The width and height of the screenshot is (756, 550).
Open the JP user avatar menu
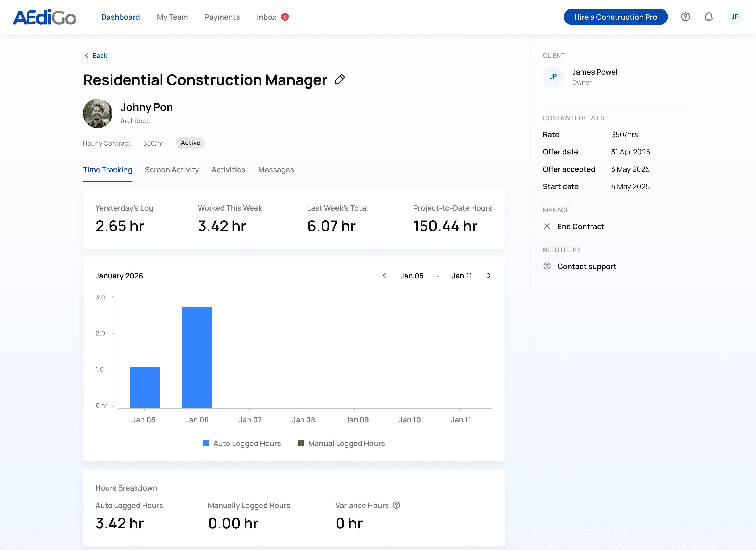click(735, 17)
